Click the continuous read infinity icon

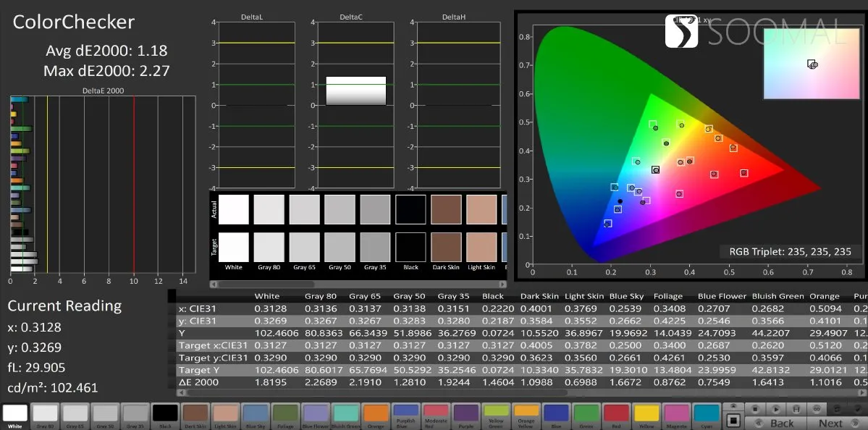coord(817,409)
